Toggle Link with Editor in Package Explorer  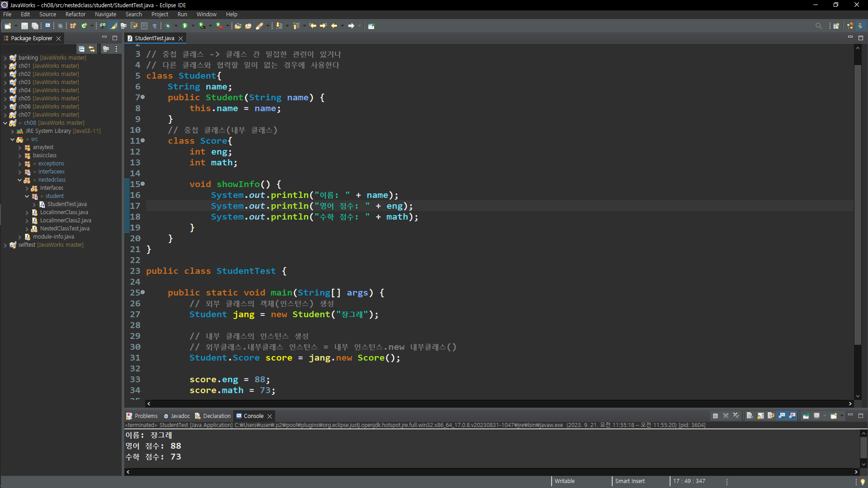[92, 49]
